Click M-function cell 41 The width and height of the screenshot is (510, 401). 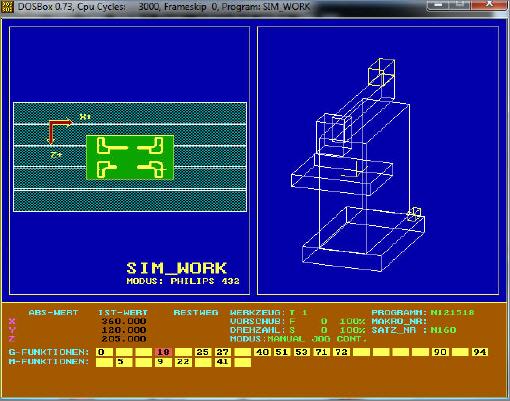point(222,362)
